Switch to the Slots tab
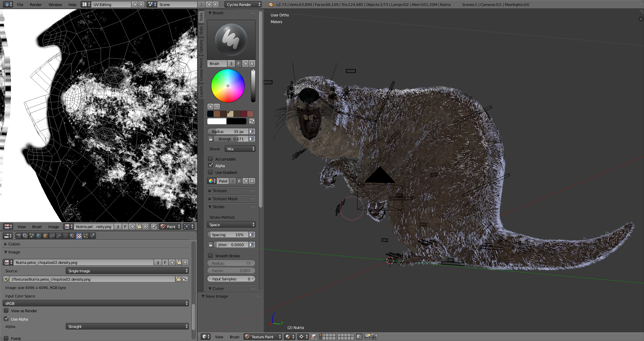This screenshot has height=341, width=644. click(x=201, y=31)
